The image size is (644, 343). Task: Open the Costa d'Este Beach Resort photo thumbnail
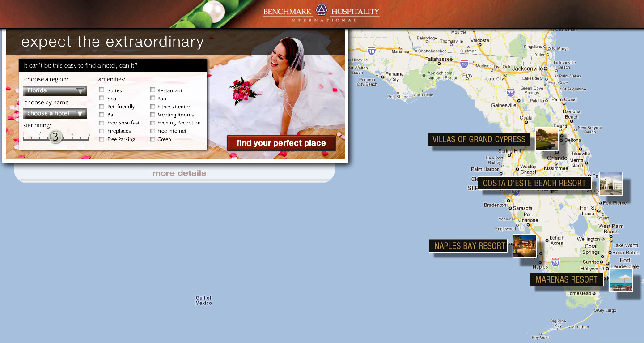click(x=611, y=184)
